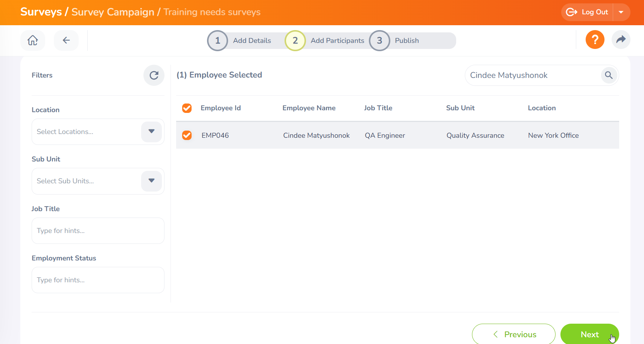Switch to the Add Details step

(252, 41)
